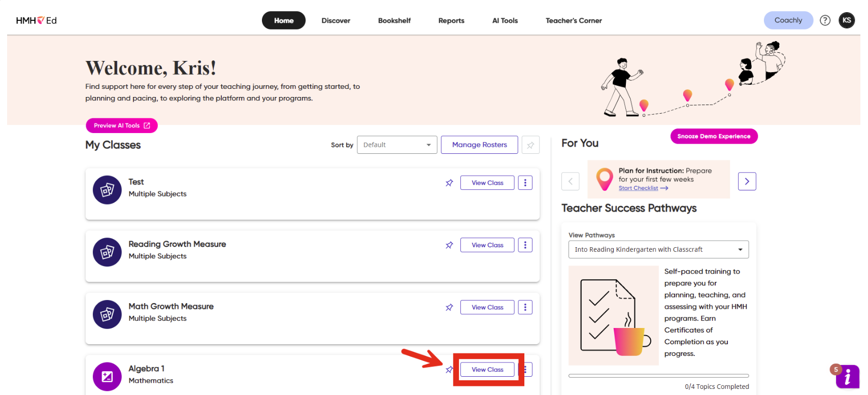The image size is (868, 395).
Task: Open the Sort by Default dropdown
Action: tap(397, 145)
